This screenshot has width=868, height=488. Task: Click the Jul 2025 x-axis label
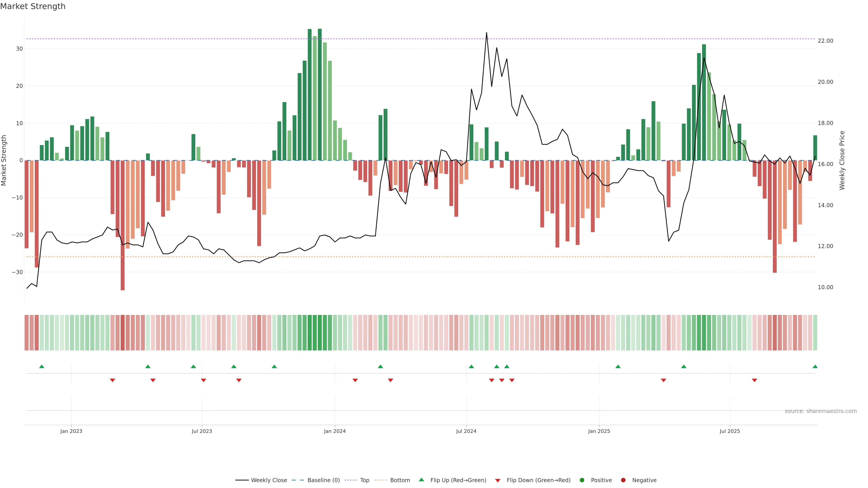(x=729, y=431)
